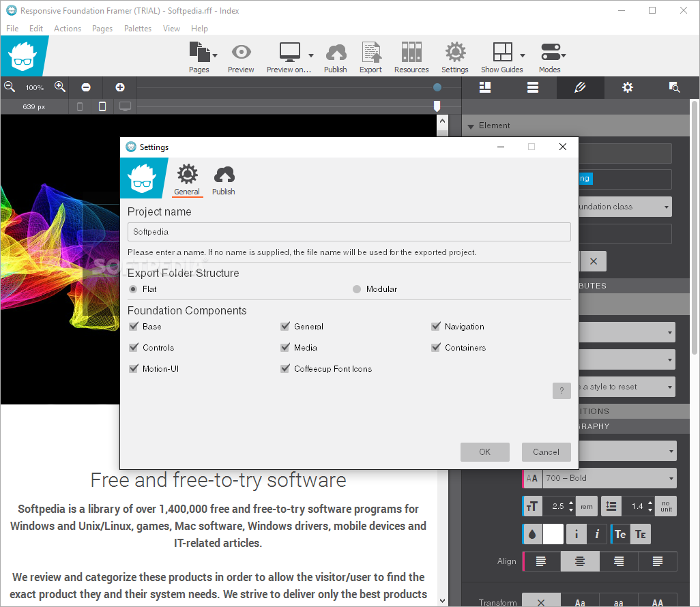Open the inspect search panel icon

(x=674, y=87)
